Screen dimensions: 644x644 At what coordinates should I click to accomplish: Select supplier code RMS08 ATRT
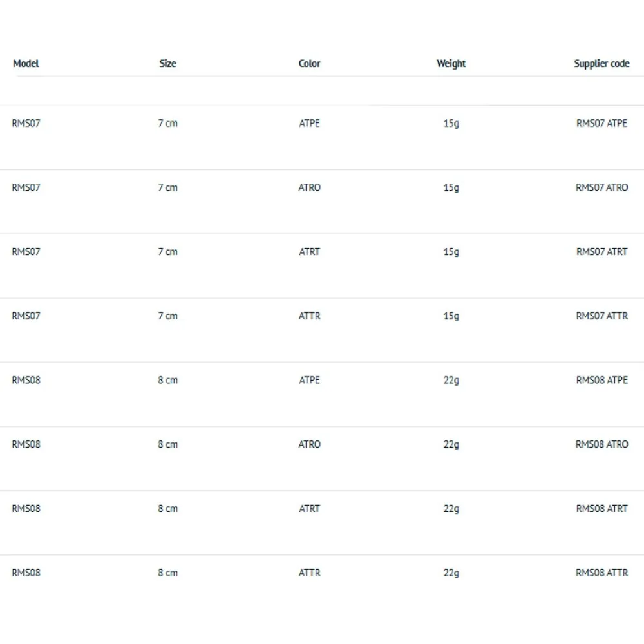(601, 509)
